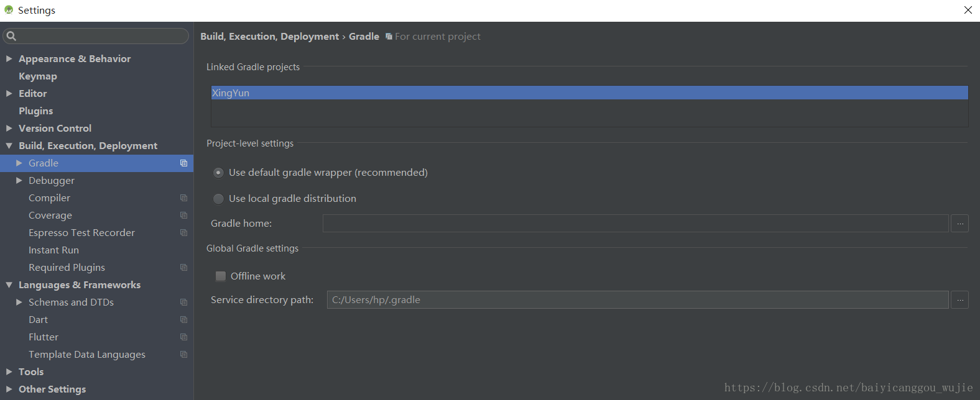Click the 'For current project' icon in header

point(389,37)
